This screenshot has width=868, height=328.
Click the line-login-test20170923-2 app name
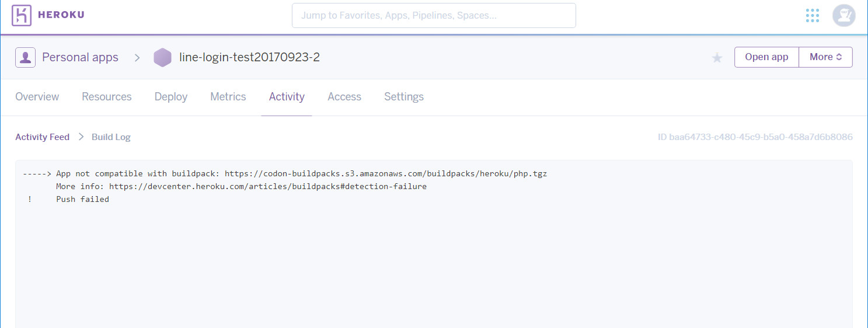pos(249,57)
